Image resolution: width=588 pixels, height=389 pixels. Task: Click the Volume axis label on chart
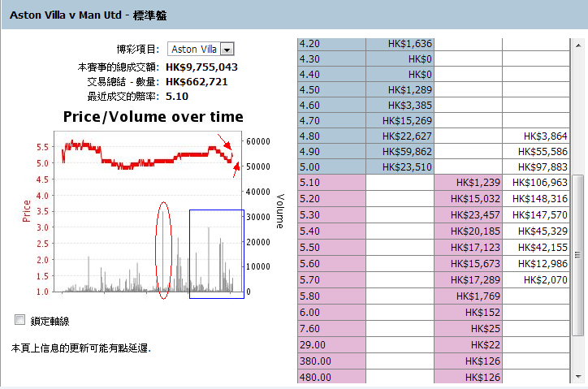click(280, 211)
